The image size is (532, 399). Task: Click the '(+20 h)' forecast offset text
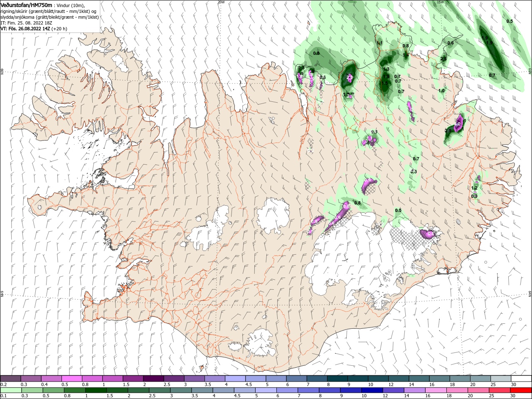click(59, 29)
